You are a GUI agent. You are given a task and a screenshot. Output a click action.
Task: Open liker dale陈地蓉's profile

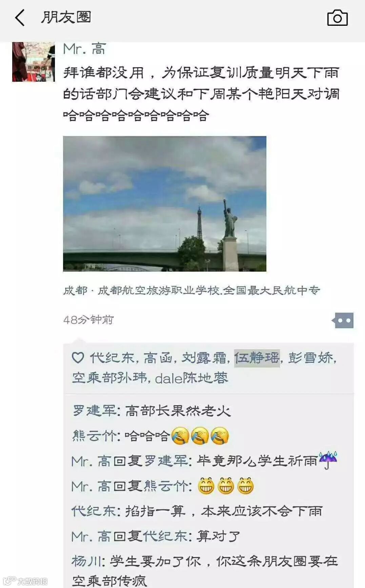coord(191,378)
